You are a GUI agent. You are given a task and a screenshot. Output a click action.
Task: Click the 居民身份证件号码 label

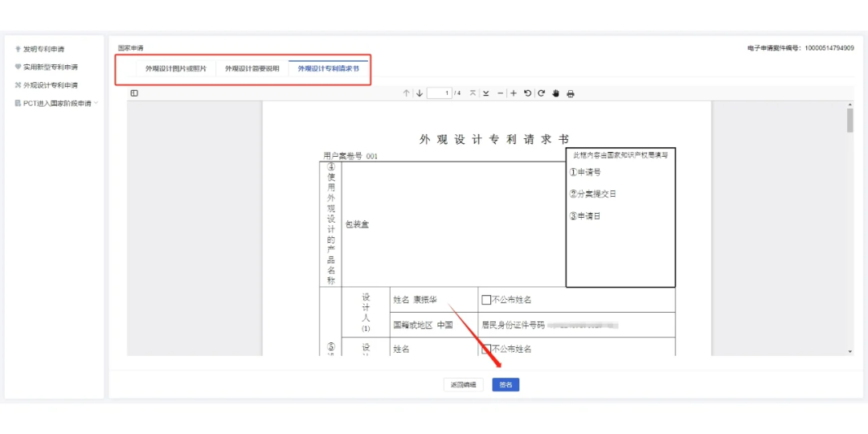pos(514,325)
